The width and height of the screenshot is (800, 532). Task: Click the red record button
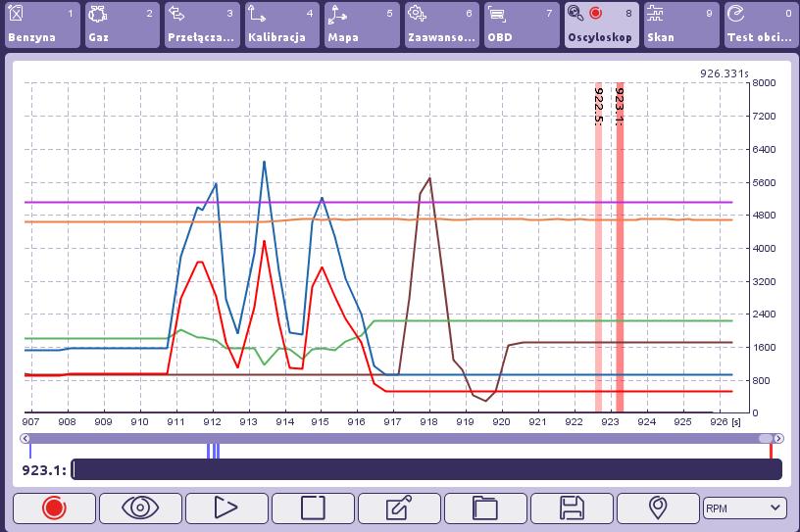click(54, 508)
